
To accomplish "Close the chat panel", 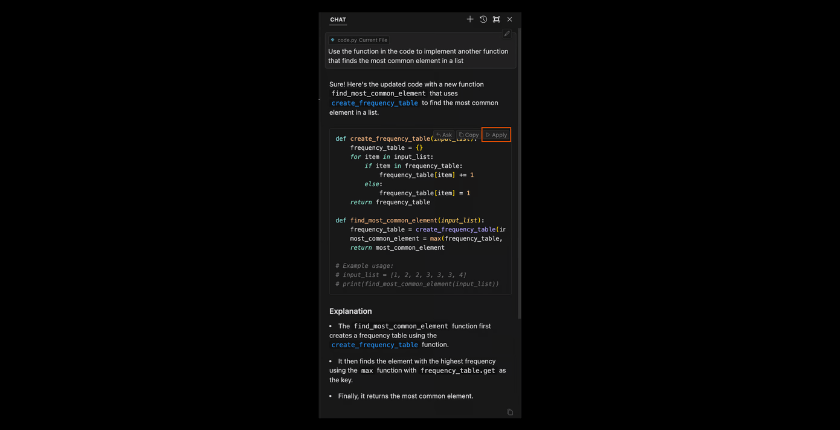I will click(x=509, y=19).
